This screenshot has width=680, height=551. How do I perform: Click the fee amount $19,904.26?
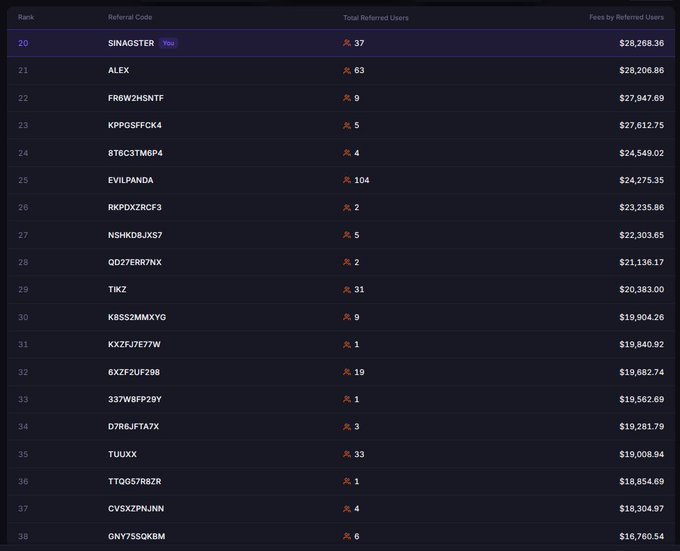tap(641, 317)
